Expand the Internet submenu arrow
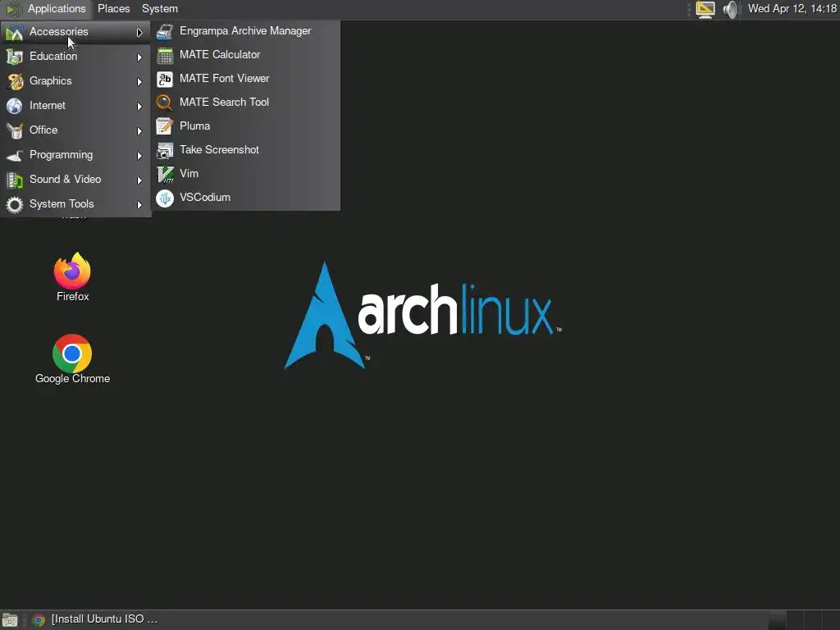This screenshot has width=840, height=630. coord(139,107)
